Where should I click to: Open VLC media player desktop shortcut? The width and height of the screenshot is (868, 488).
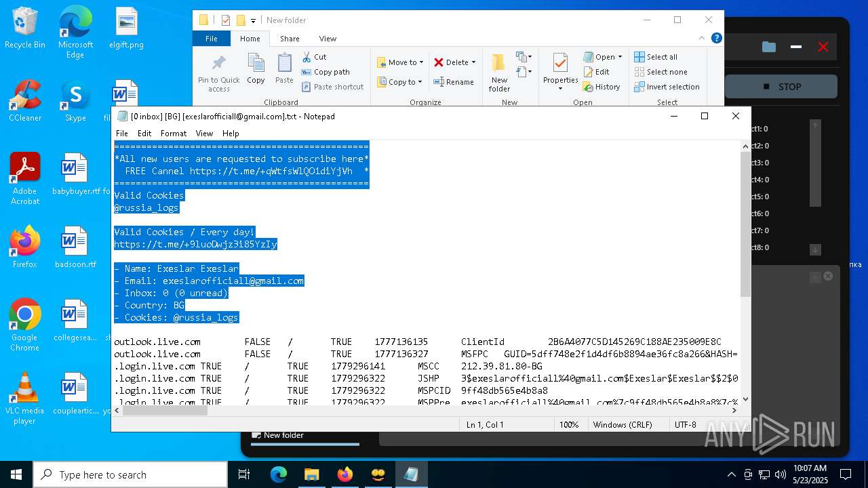25,398
